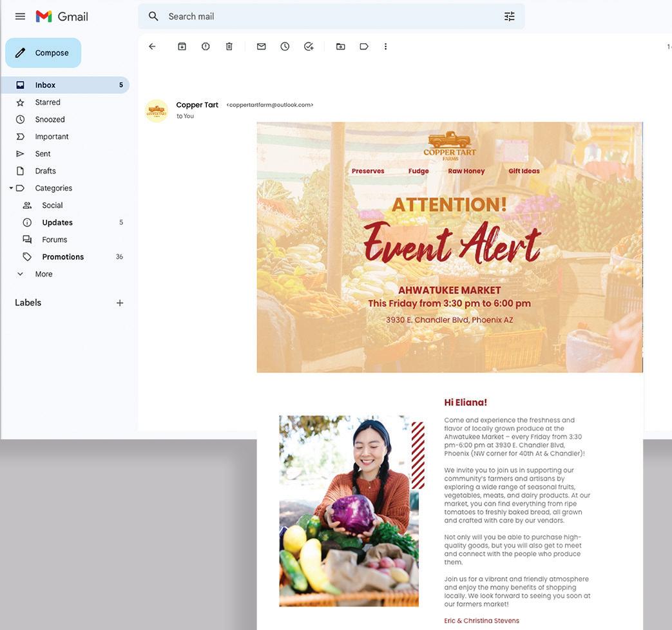Open the Sent folder
The height and width of the screenshot is (630, 672).
[x=64, y=153]
